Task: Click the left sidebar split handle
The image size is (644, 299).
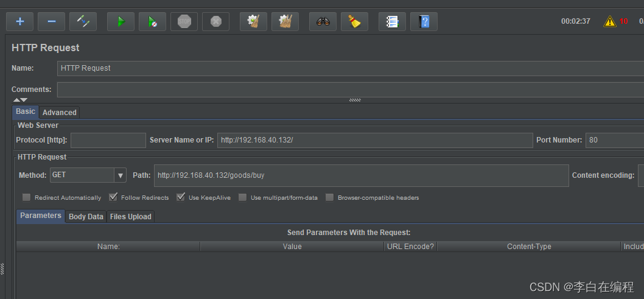Action: [2, 269]
